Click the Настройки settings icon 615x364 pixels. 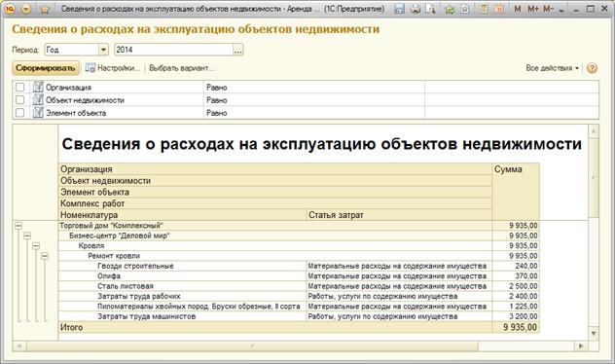90,68
